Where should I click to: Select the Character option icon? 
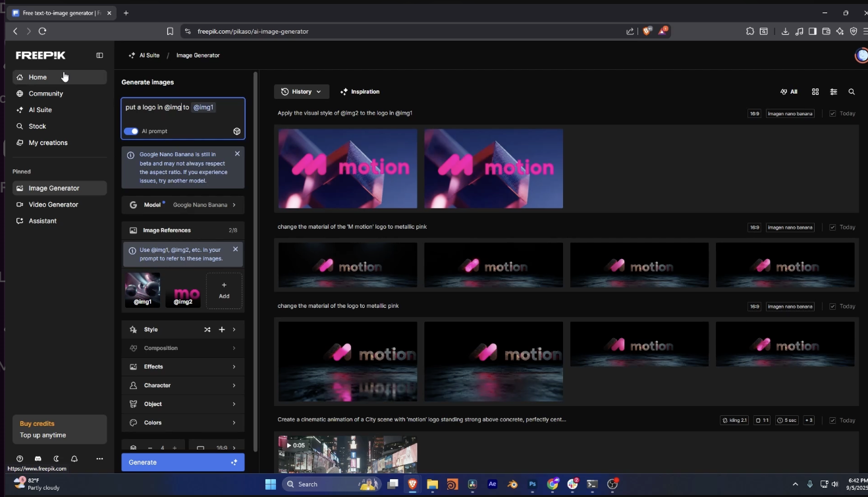[134, 385]
